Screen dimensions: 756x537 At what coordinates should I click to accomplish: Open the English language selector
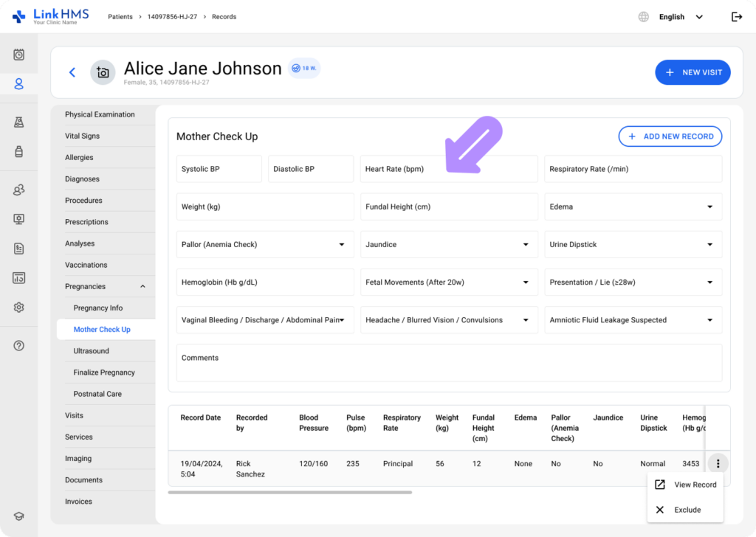coord(671,17)
